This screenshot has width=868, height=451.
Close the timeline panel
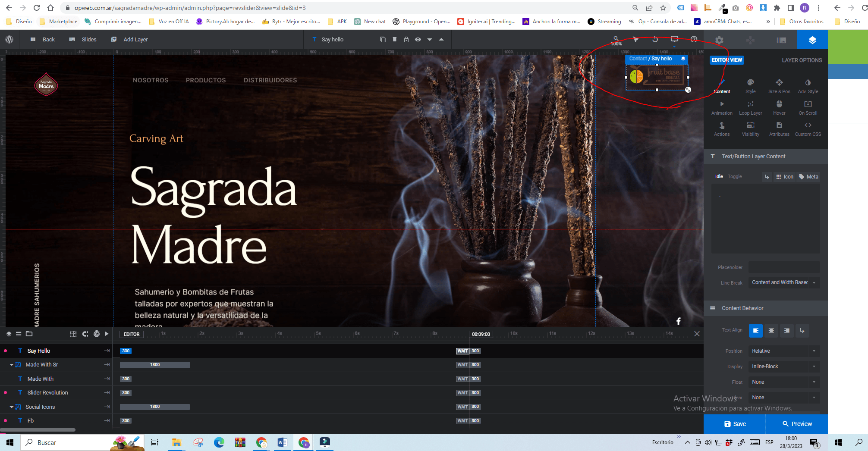click(697, 334)
